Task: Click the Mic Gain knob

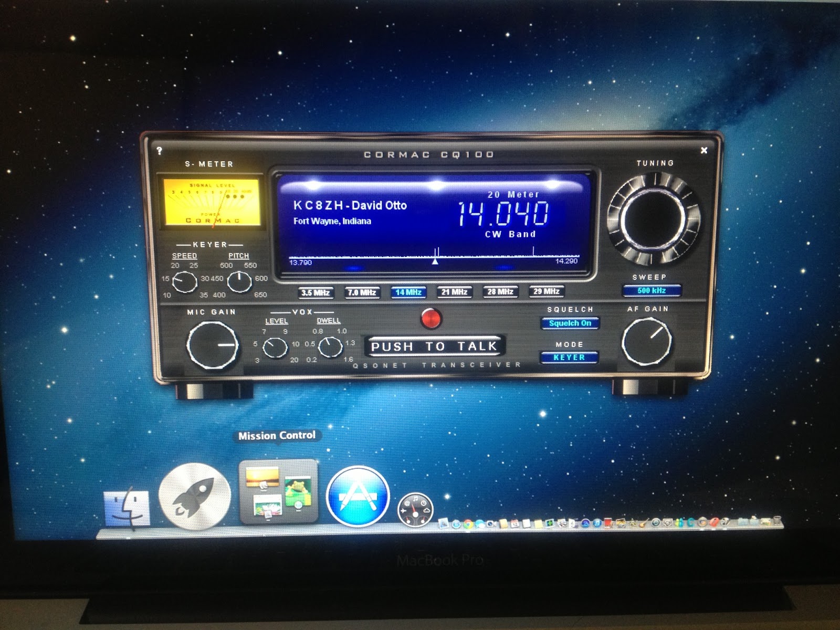Action: coord(212,345)
